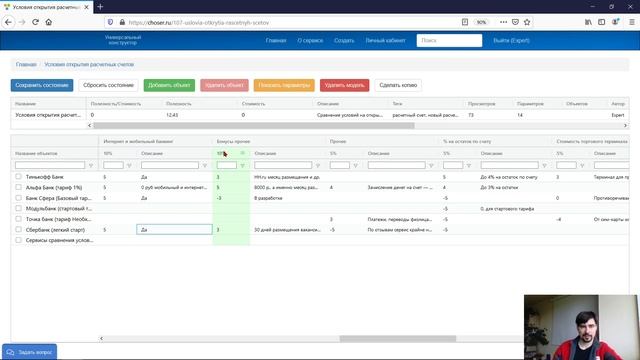Click the bottom horizontal scrollbar thumb of objects table
Image resolution: width=640 pixels, height=360 pixels.
398,338
